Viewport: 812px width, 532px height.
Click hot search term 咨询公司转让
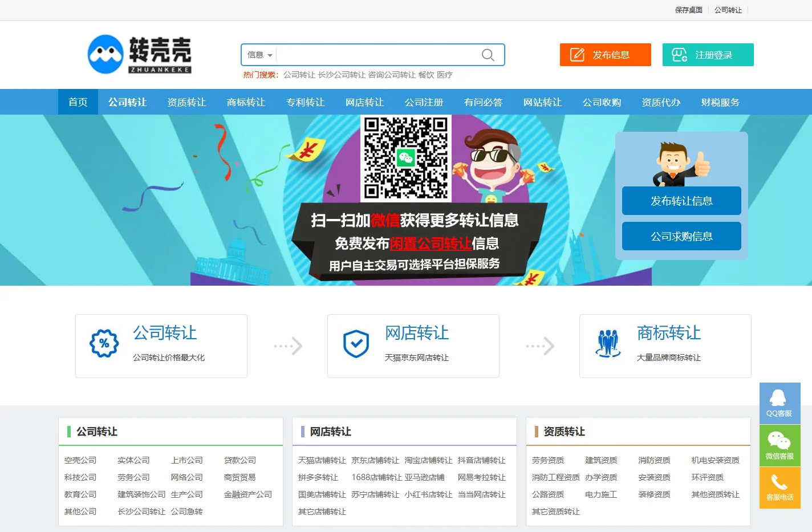click(x=392, y=75)
